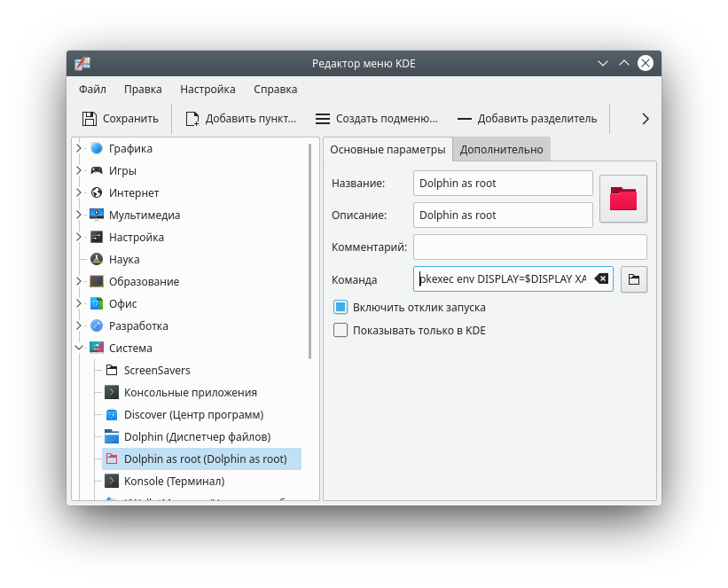Click the Discover shopping bag icon
This screenshot has height=588, width=728.
(112, 414)
